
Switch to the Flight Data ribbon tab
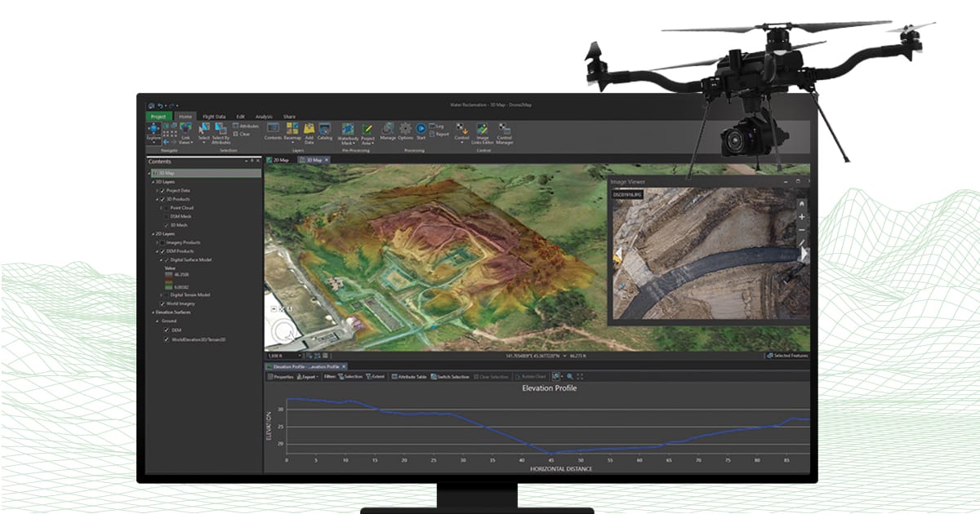pos(214,116)
